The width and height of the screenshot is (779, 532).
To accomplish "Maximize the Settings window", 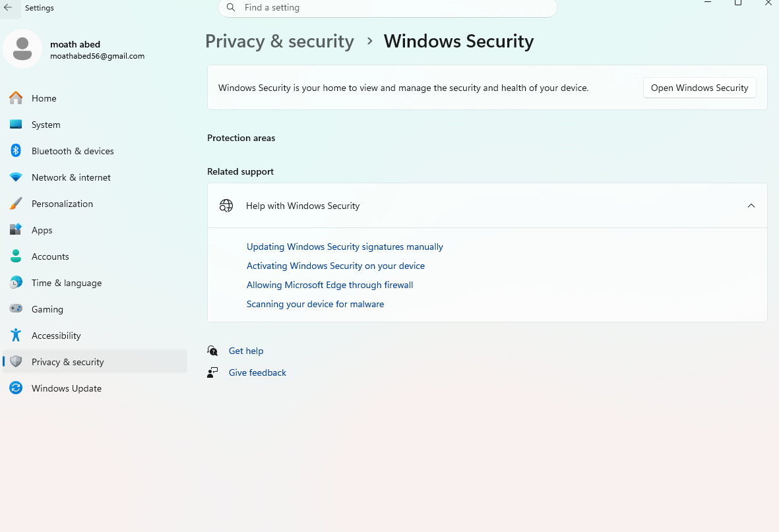I will pos(737,3).
